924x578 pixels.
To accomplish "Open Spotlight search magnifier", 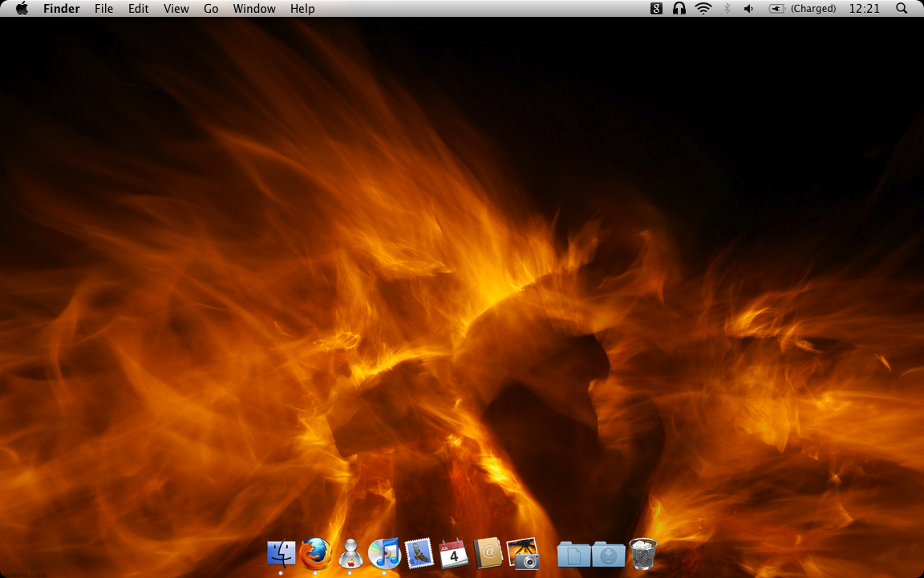I will point(902,8).
